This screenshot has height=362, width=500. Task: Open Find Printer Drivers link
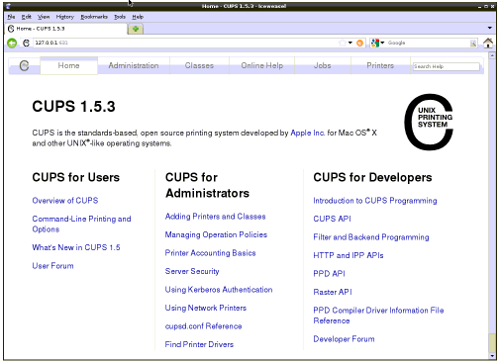199,344
